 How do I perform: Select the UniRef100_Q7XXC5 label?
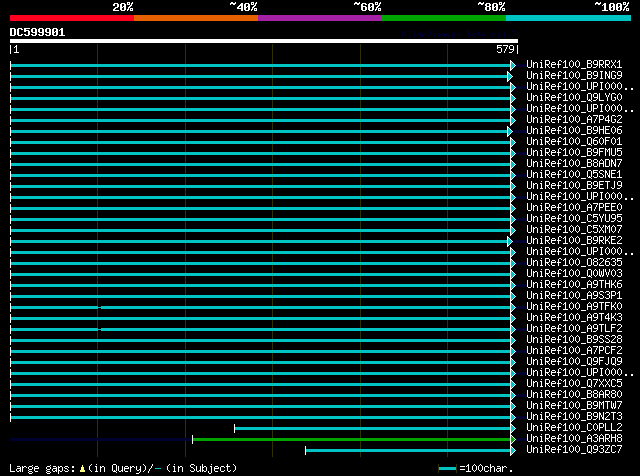click(x=574, y=384)
